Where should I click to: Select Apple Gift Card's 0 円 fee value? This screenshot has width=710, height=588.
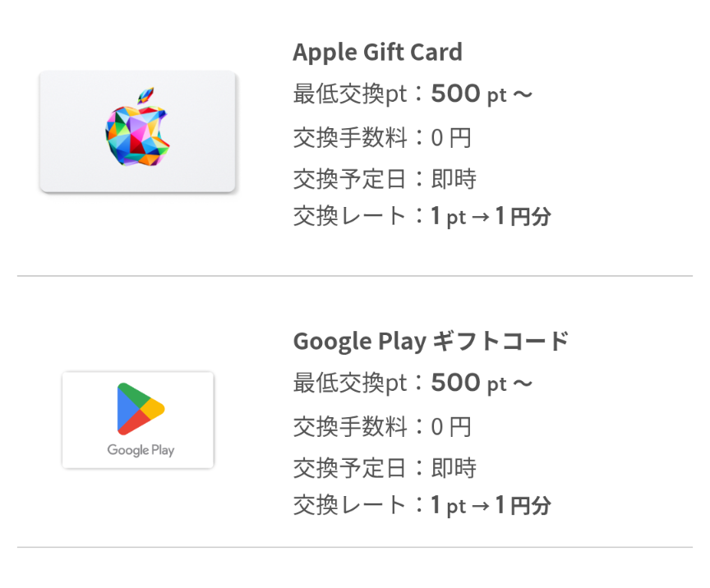pyautogui.click(x=451, y=138)
